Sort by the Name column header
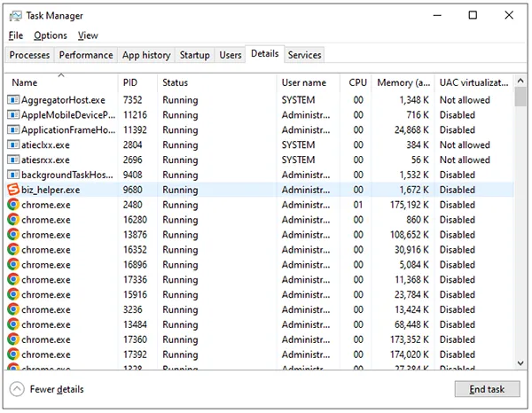532x413 pixels. tap(61, 82)
